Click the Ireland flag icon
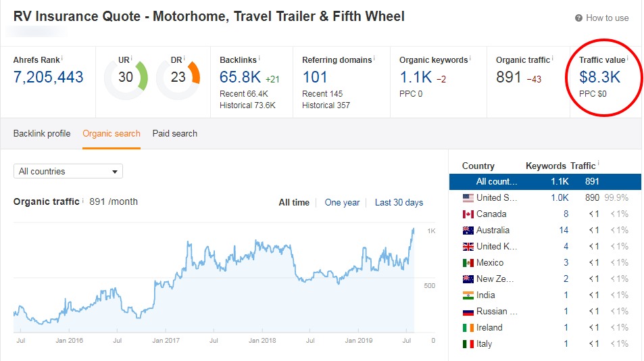644x361 pixels. pos(468,328)
